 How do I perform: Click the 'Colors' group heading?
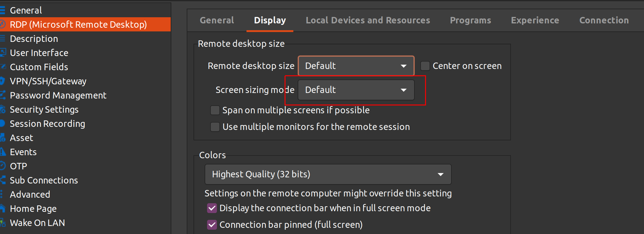click(x=212, y=155)
